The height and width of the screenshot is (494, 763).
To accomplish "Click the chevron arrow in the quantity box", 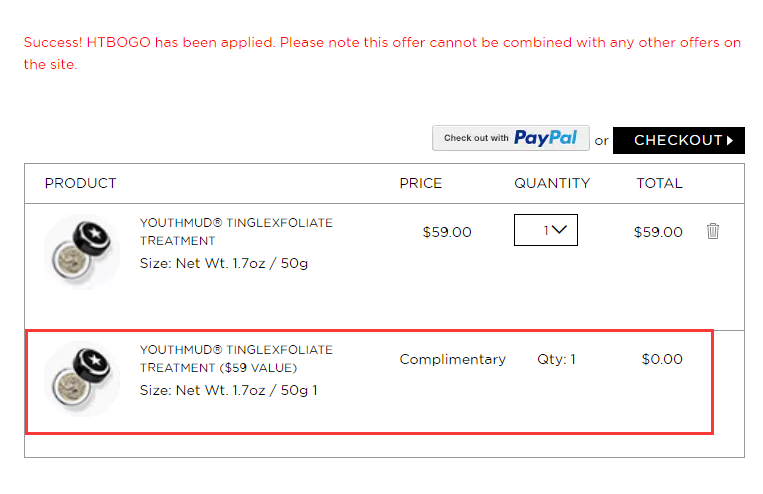I will coord(560,229).
